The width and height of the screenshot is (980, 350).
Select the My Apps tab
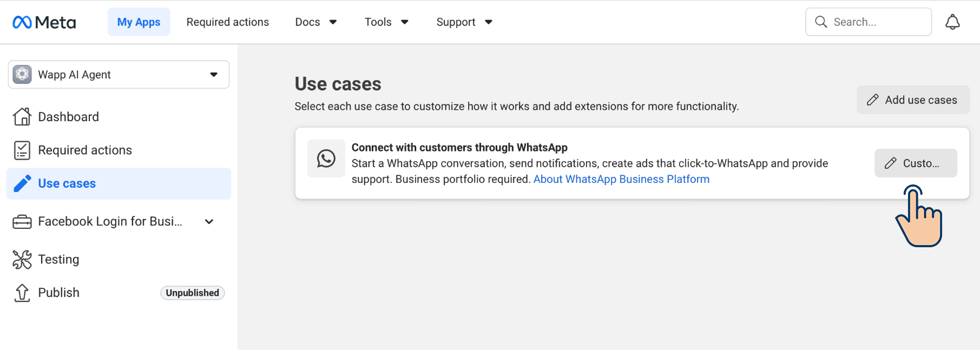tap(139, 22)
